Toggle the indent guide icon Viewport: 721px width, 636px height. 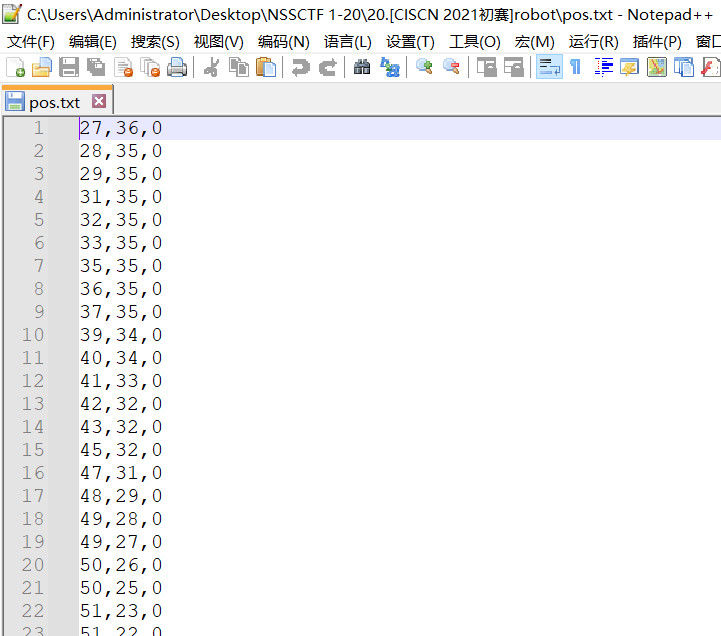point(603,68)
